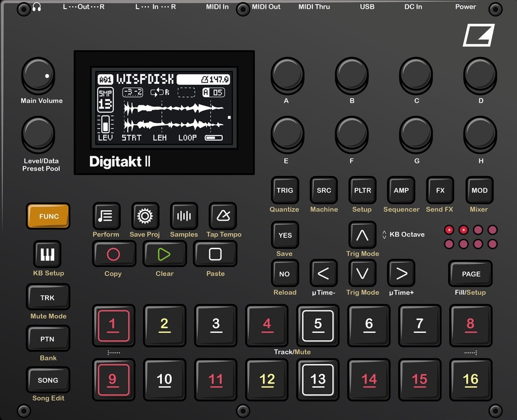The height and width of the screenshot is (420, 517).
Task: Toggle trig key 9
Action: pos(113,380)
